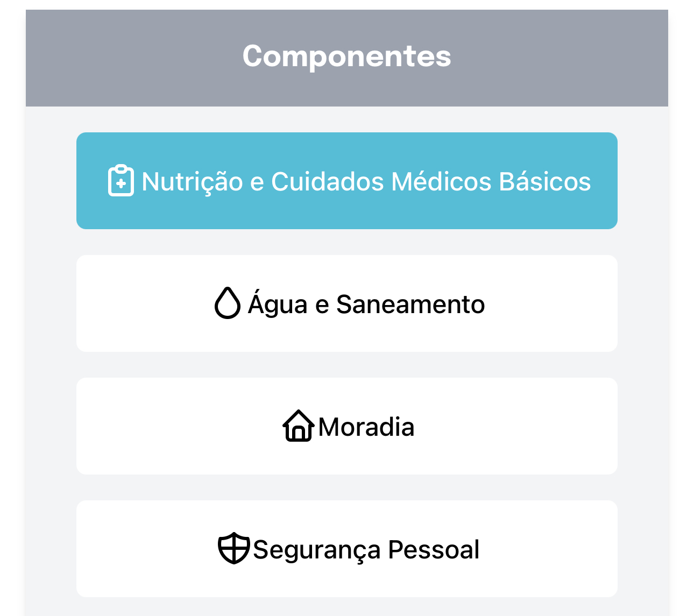Click the "Moradia" text label

tap(366, 427)
